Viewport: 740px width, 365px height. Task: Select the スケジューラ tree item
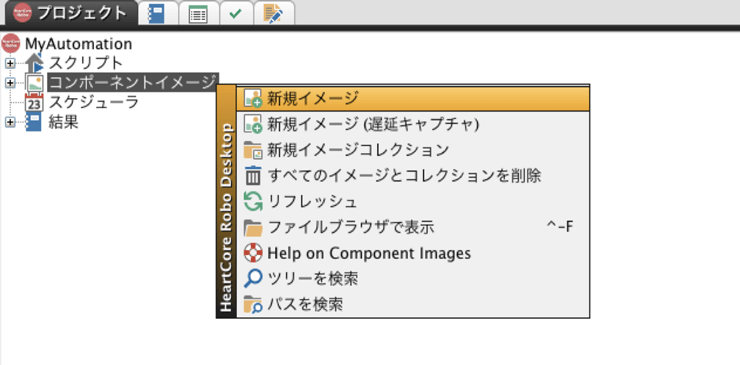(x=93, y=102)
